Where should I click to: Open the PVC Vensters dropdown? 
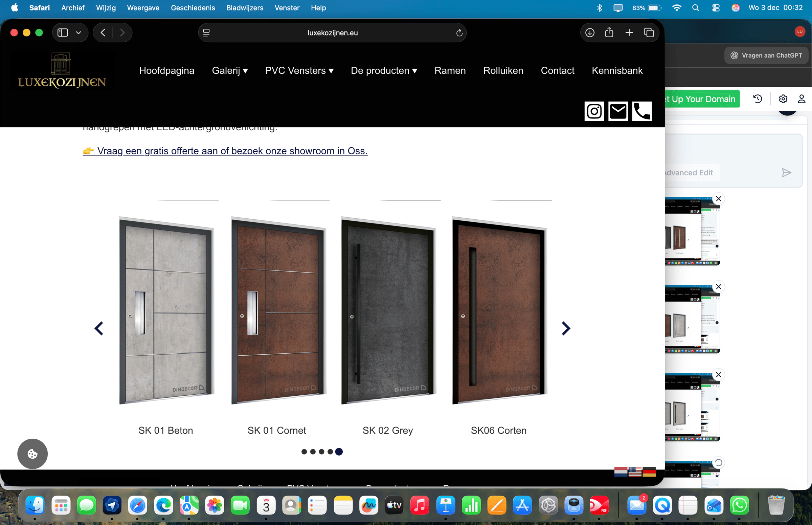point(299,70)
